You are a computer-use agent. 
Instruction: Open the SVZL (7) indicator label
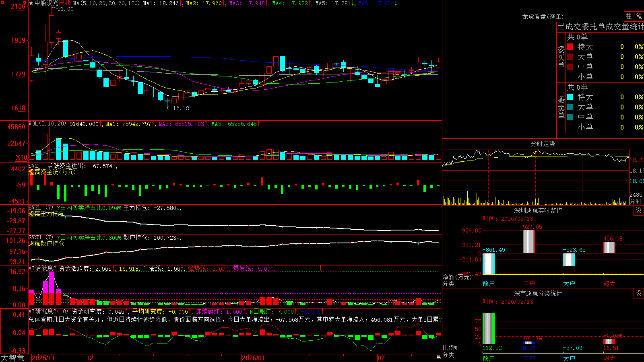click(41, 208)
